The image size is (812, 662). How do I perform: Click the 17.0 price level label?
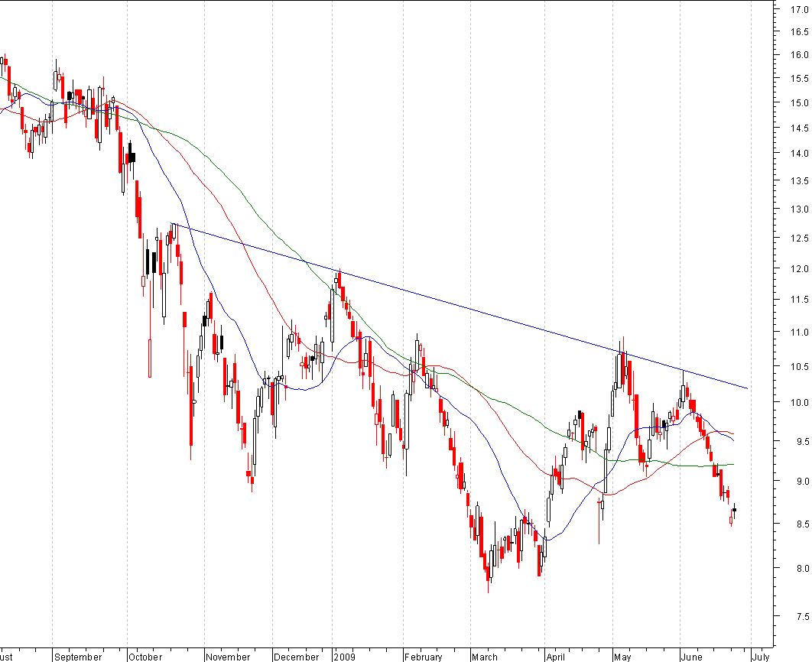tap(800, 9)
